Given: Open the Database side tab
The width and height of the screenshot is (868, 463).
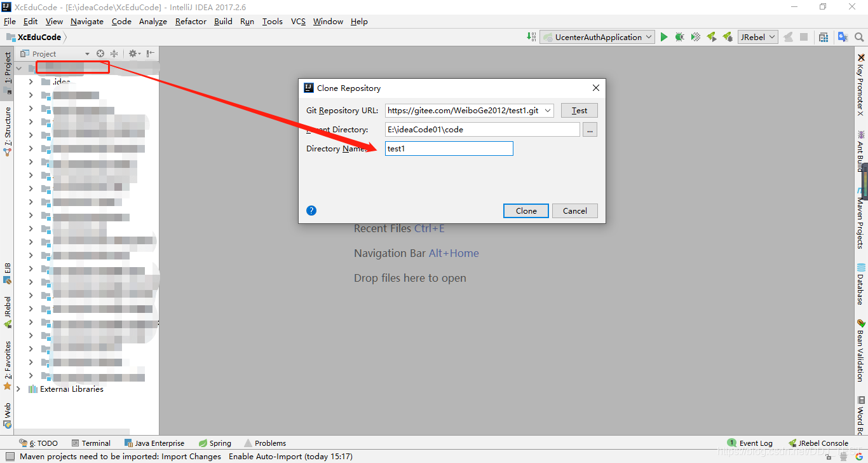Looking at the screenshot, I should (861, 284).
